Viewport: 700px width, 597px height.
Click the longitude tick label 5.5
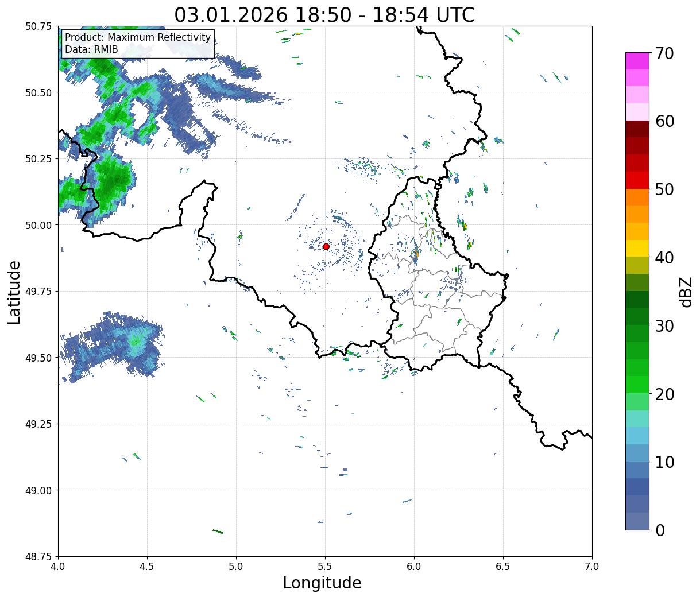(325, 566)
